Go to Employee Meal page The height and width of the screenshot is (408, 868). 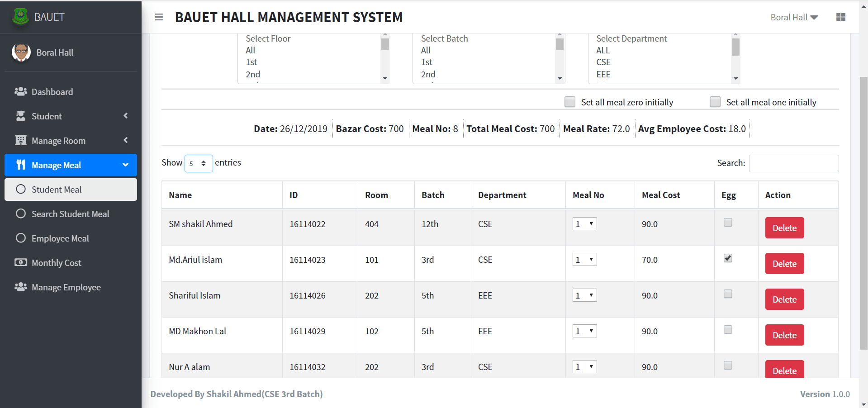(71, 238)
